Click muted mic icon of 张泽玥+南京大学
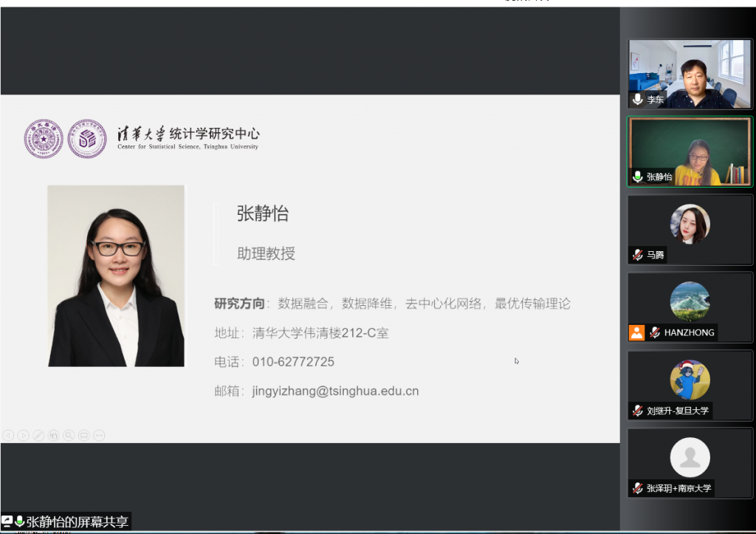756x534 pixels. tap(638, 488)
